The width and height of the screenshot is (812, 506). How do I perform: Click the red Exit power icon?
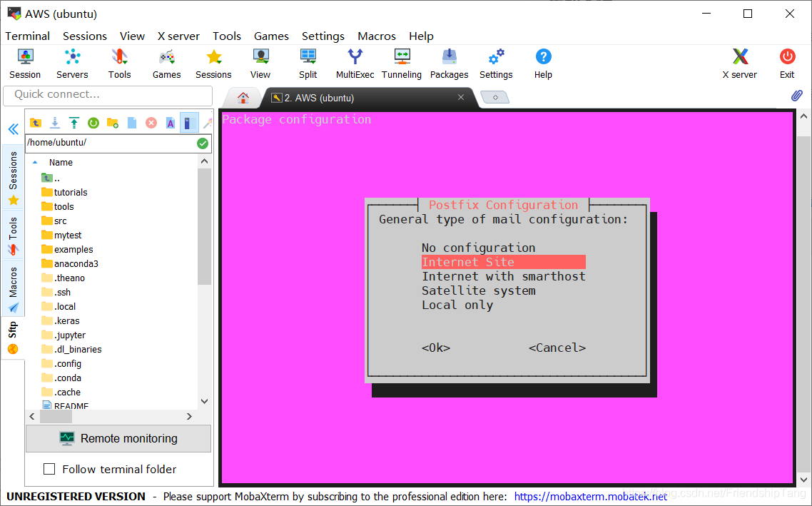[x=787, y=64]
